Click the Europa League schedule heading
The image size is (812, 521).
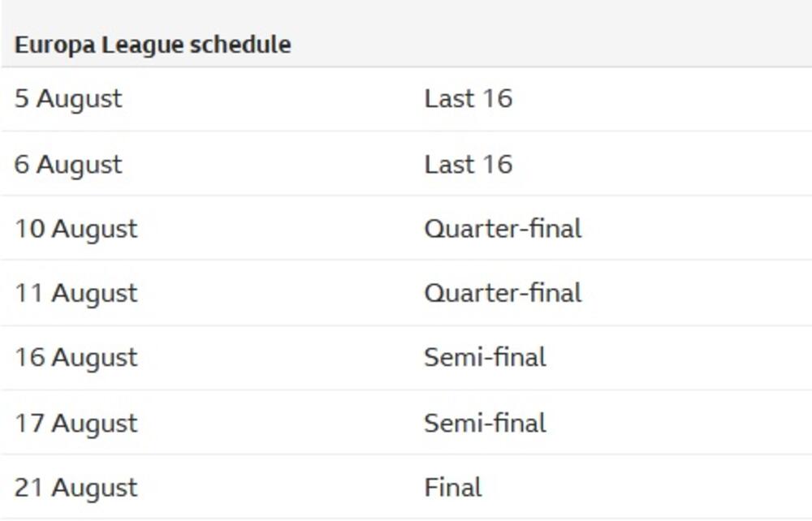[x=153, y=45]
